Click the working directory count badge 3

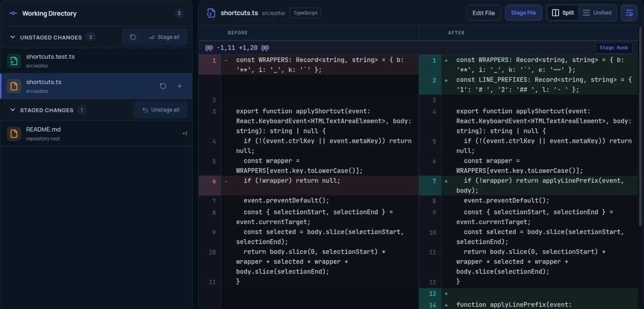pyautogui.click(x=179, y=13)
